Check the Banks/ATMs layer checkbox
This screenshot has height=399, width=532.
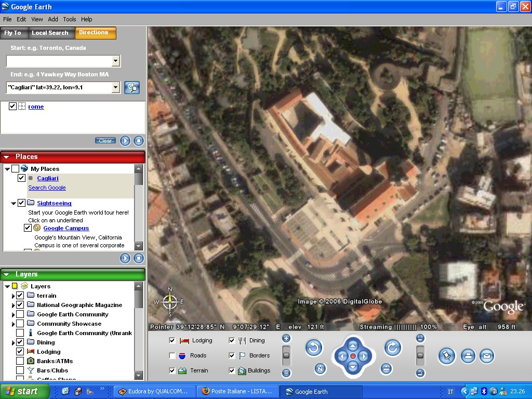20,361
